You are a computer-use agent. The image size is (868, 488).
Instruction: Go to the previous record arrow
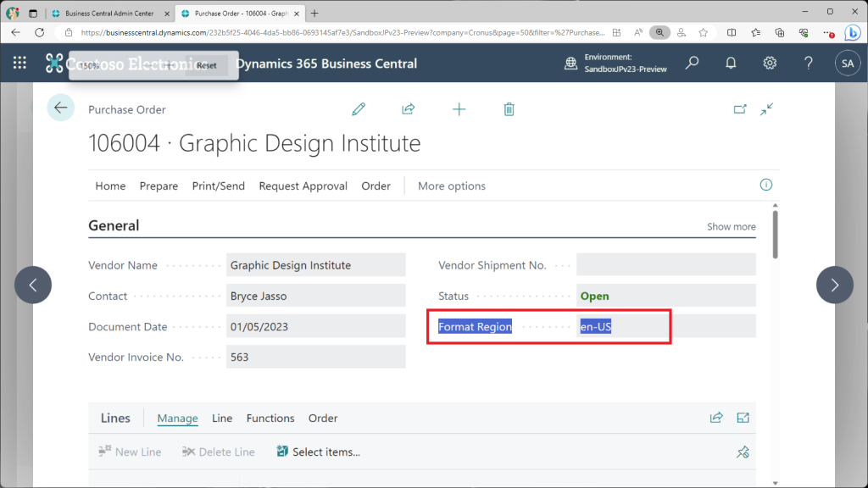coord(33,285)
